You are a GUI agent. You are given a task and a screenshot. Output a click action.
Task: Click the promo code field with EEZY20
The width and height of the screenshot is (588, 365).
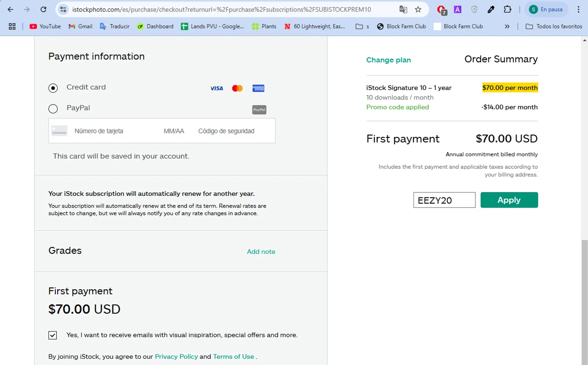click(444, 200)
